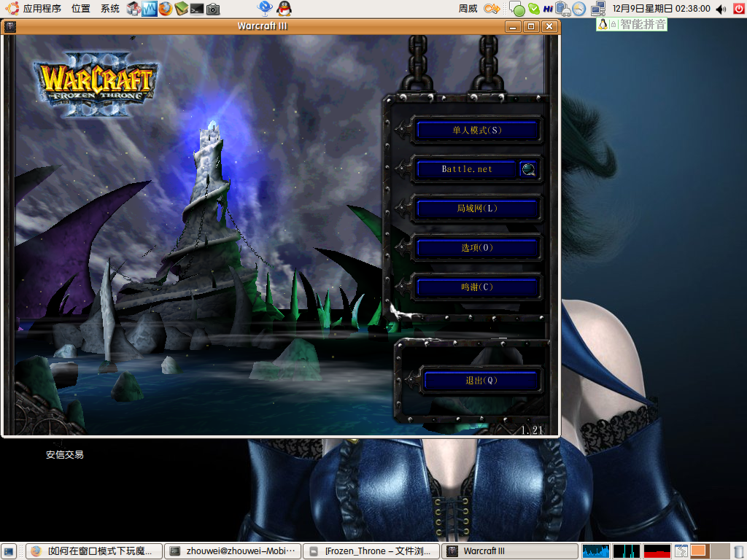The height and width of the screenshot is (560, 747).
Task: Open the network connection computers icon
Action: [598, 9]
